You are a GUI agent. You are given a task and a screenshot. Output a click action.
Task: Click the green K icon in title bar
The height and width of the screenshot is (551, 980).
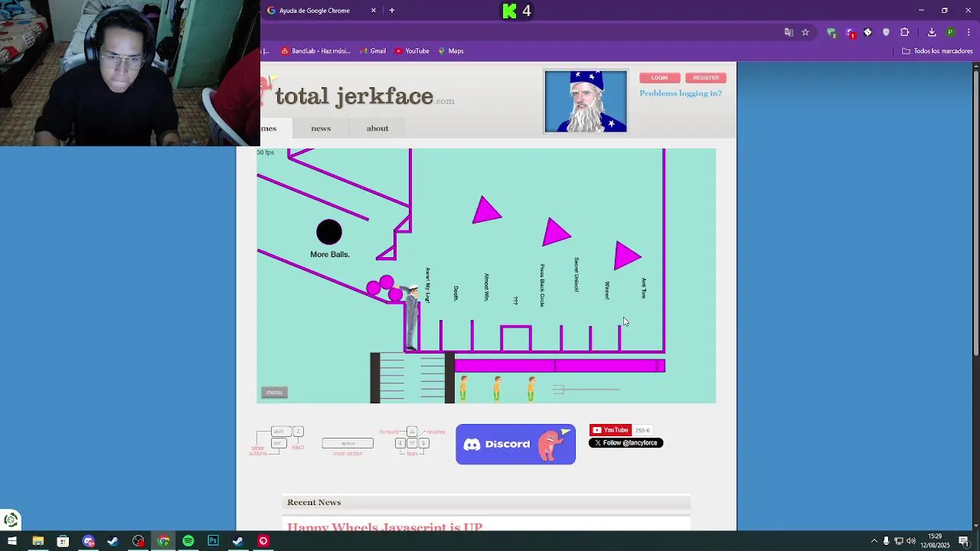(x=509, y=11)
